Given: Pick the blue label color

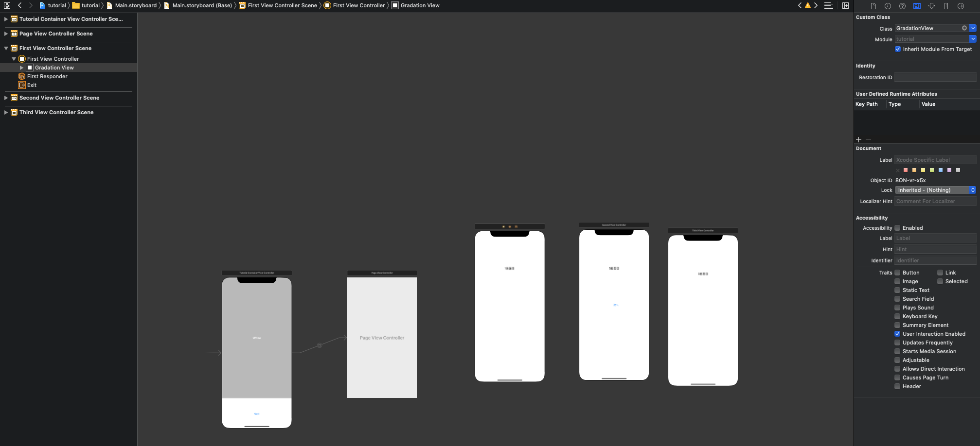Looking at the screenshot, I should 941,170.
